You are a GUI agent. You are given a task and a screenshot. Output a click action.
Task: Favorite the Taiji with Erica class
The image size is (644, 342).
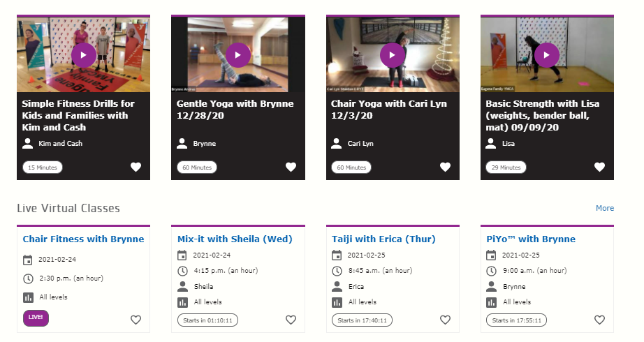click(445, 320)
